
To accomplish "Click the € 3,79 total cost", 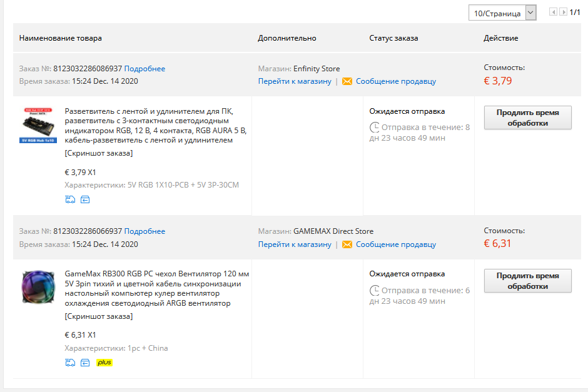I will coord(498,81).
